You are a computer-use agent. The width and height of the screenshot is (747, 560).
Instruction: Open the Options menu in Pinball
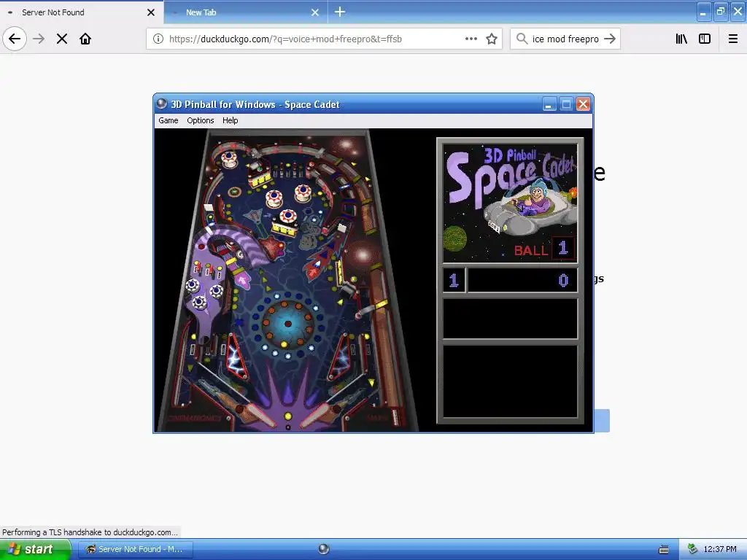pos(200,120)
